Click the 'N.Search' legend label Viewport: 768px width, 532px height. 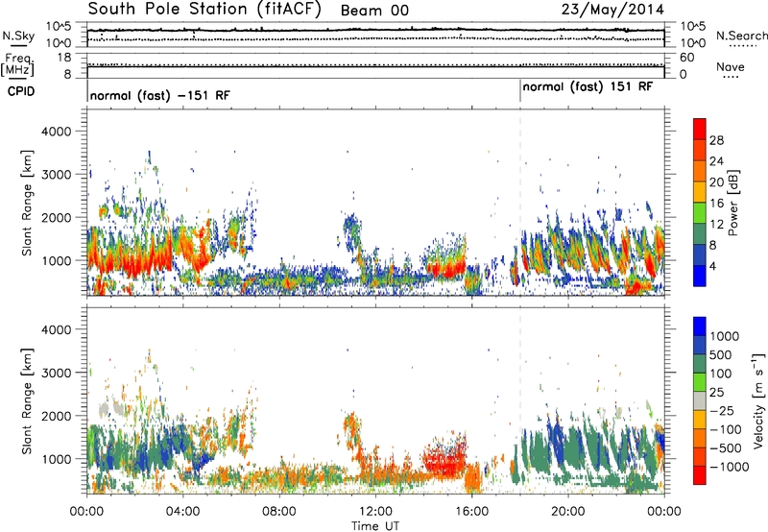[741, 36]
